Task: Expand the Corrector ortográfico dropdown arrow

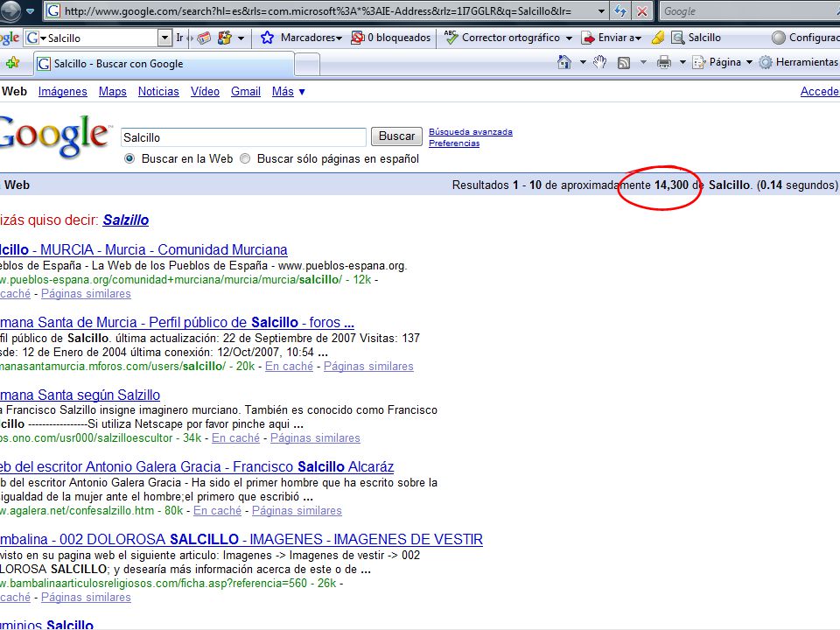Action: click(x=569, y=38)
